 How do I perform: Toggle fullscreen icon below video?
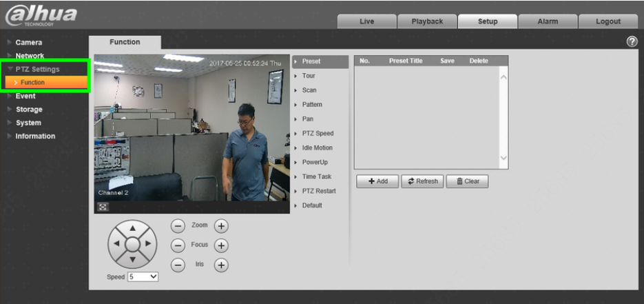(103, 207)
